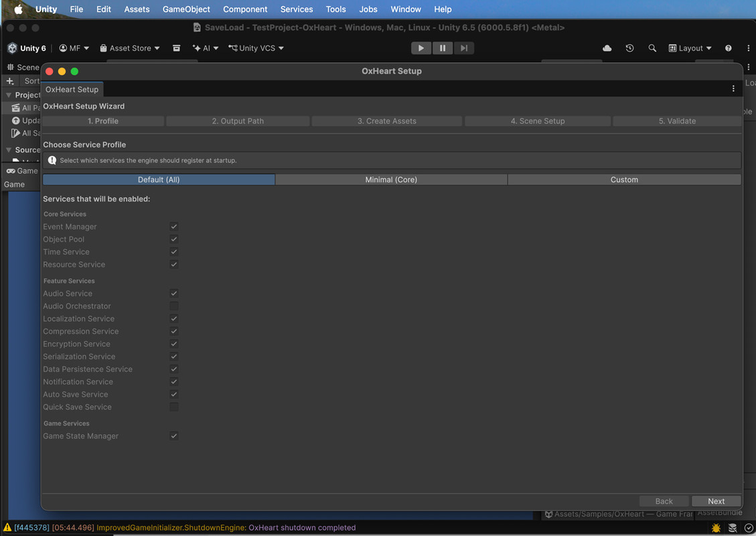756x536 pixels.
Task: Go to wizard step 4. Scene Setup
Action: 538,121
